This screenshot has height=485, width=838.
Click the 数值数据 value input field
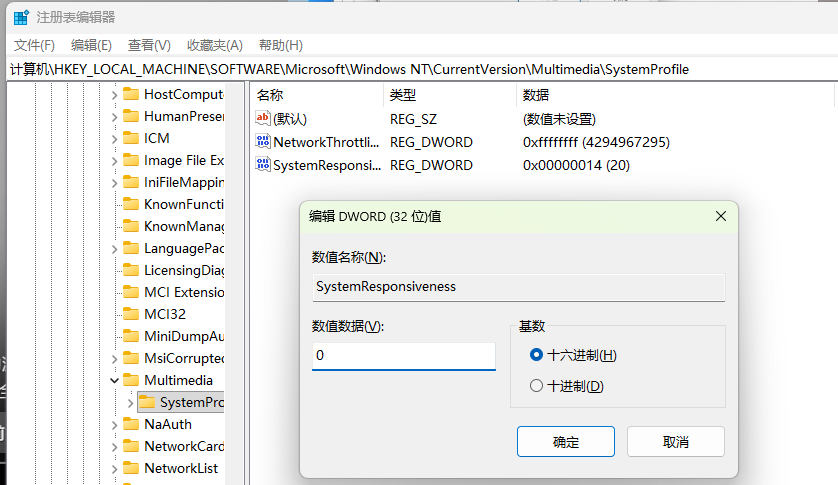404,356
